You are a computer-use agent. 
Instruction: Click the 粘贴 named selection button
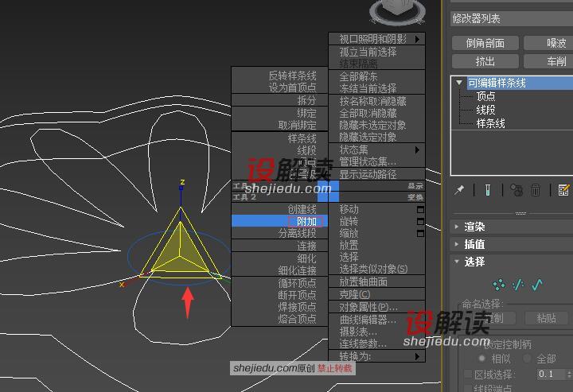(546, 318)
